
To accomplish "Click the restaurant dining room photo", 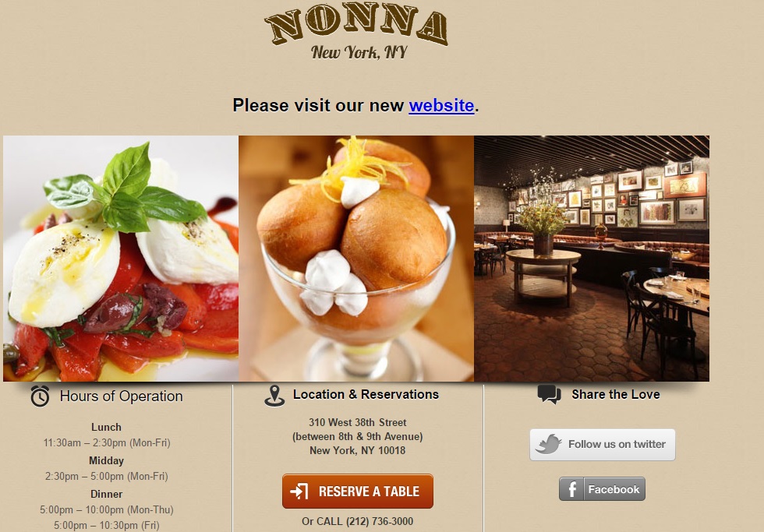I will click(592, 259).
